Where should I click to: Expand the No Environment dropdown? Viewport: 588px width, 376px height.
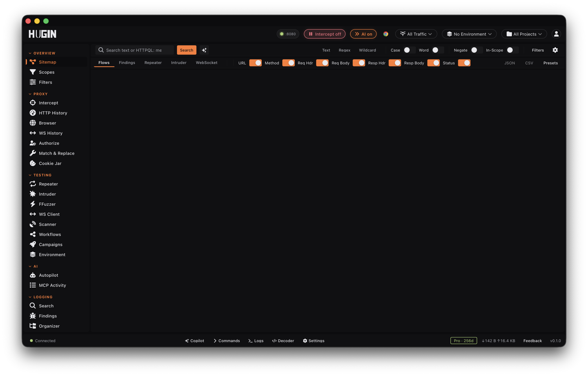(x=469, y=34)
